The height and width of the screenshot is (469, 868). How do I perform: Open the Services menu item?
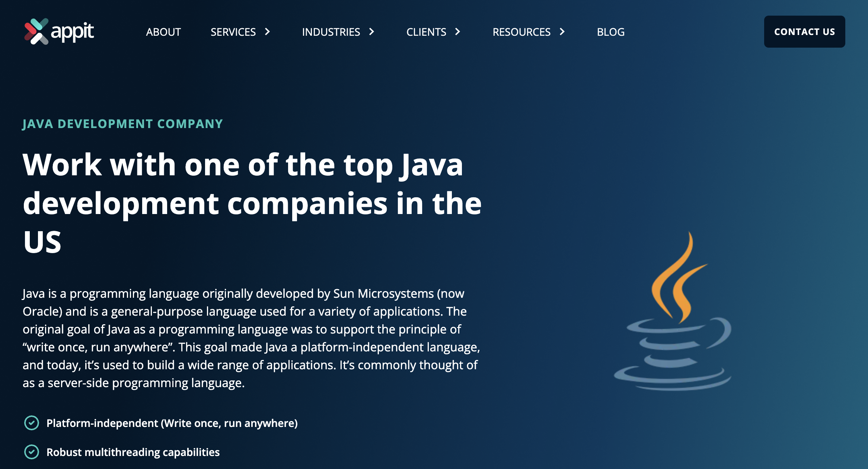[x=233, y=32]
